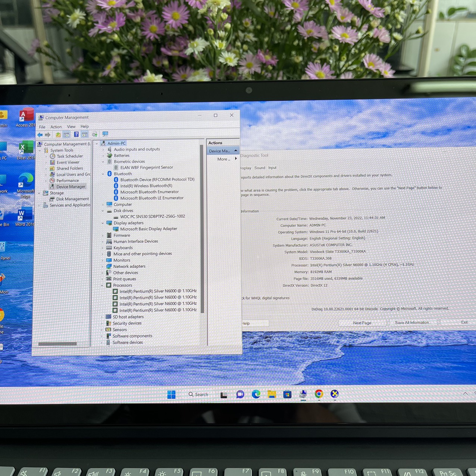Screen dimensions: 476x476
Task: Switch to the Sound tab in DirectX Diagnostic Tool
Action: click(x=260, y=168)
